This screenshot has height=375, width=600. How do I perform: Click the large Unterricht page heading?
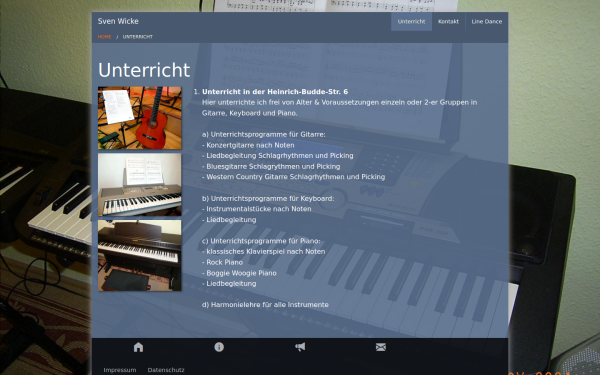click(144, 70)
